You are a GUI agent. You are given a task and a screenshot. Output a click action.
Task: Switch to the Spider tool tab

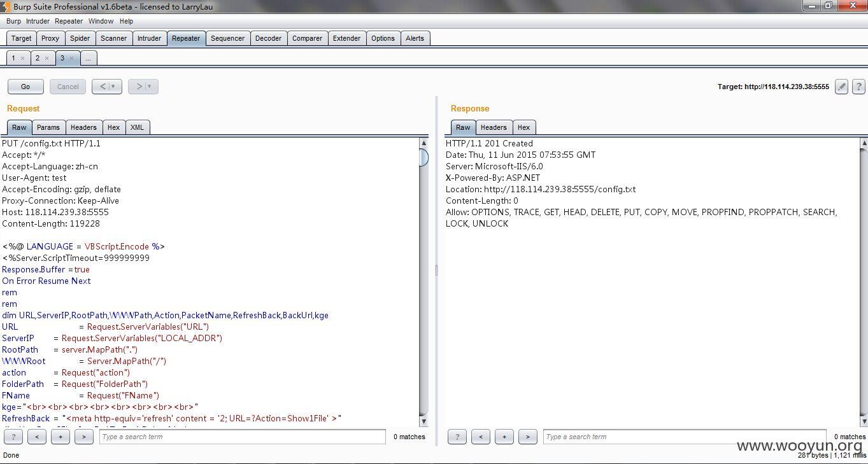[x=80, y=38]
